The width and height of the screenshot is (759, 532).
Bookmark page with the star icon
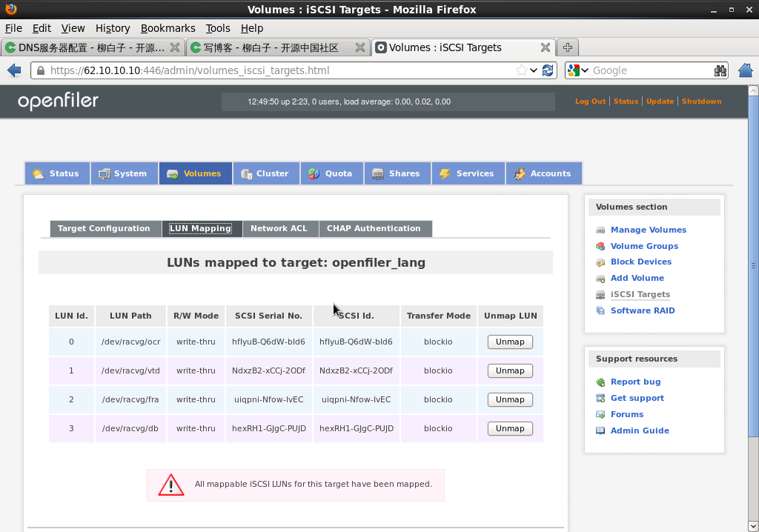click(x=522, y=70)
